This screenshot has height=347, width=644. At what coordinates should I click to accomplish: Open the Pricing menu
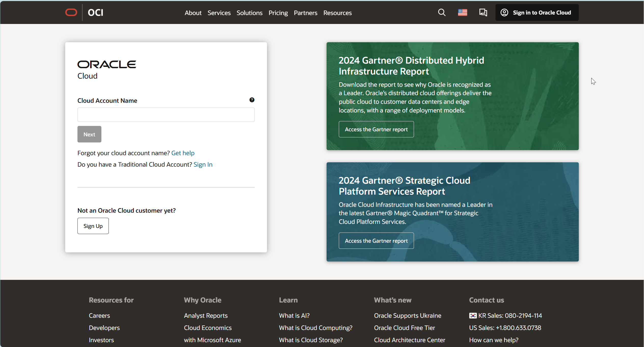[x=278, y=13]
